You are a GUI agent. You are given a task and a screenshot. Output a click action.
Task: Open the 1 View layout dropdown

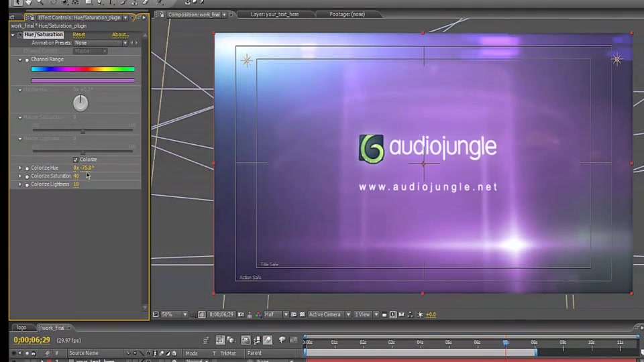point(366,314)
